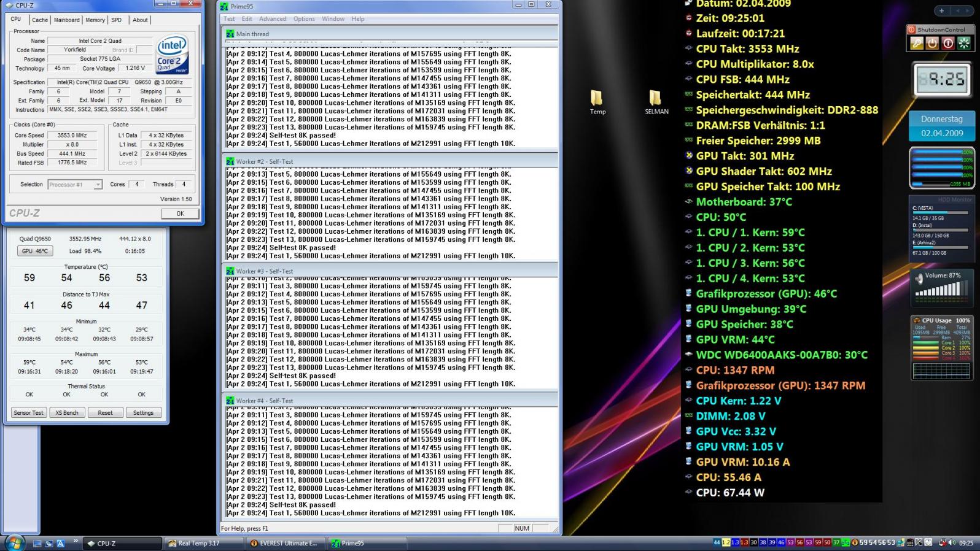
Task: Click the XS Bench button in Real Temp
Action: [x=67, y=413]
